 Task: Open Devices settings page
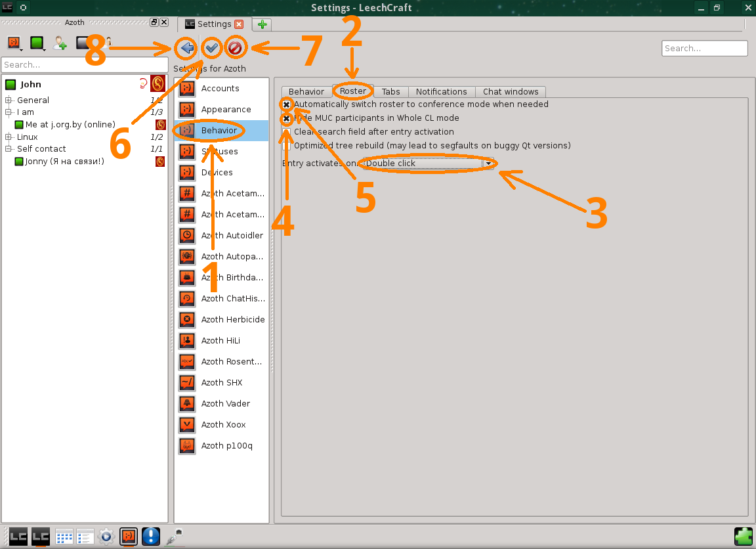click(221, 172)
